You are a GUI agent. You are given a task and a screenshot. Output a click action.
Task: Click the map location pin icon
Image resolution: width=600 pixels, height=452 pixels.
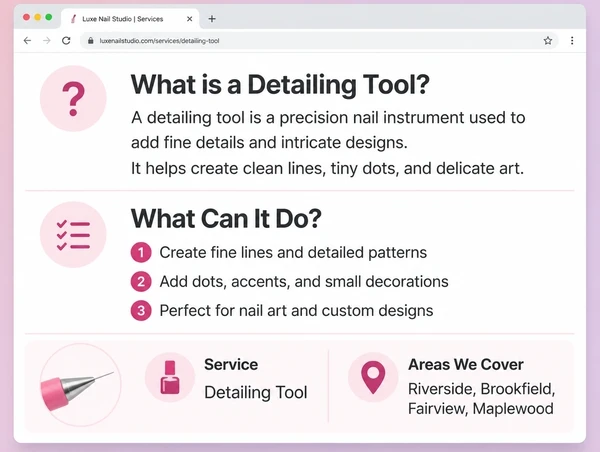(373, 377)
